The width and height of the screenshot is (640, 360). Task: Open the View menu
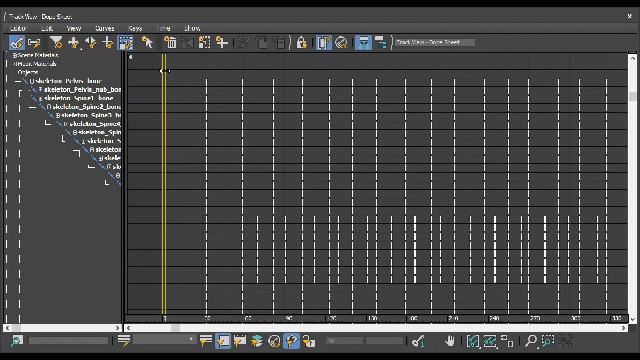click(x=74, y=28)
